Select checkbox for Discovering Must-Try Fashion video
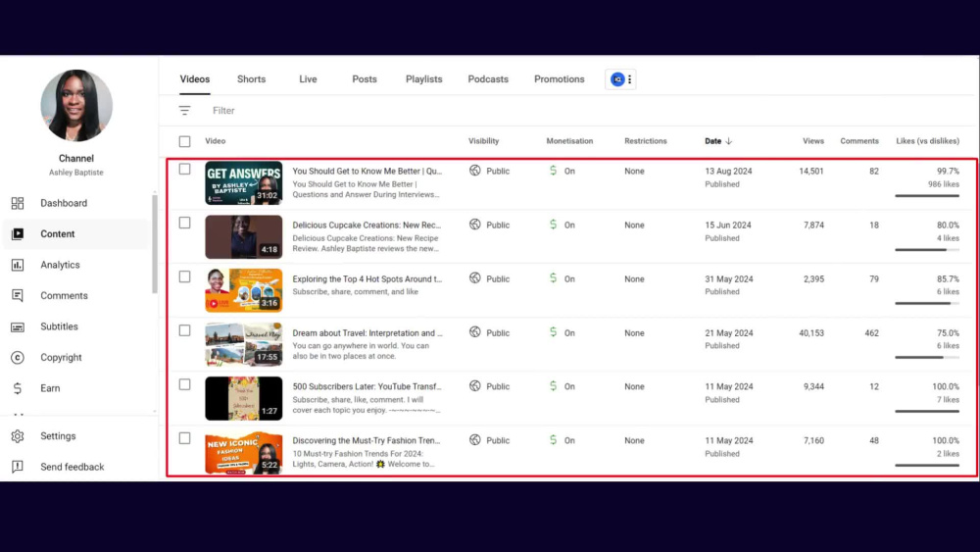 click(x=184, y=438)
